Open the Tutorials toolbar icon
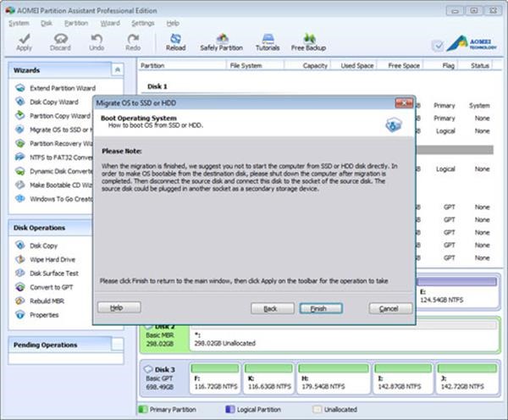The height and width of the screenshot is (420, 508). pos(268,39)
